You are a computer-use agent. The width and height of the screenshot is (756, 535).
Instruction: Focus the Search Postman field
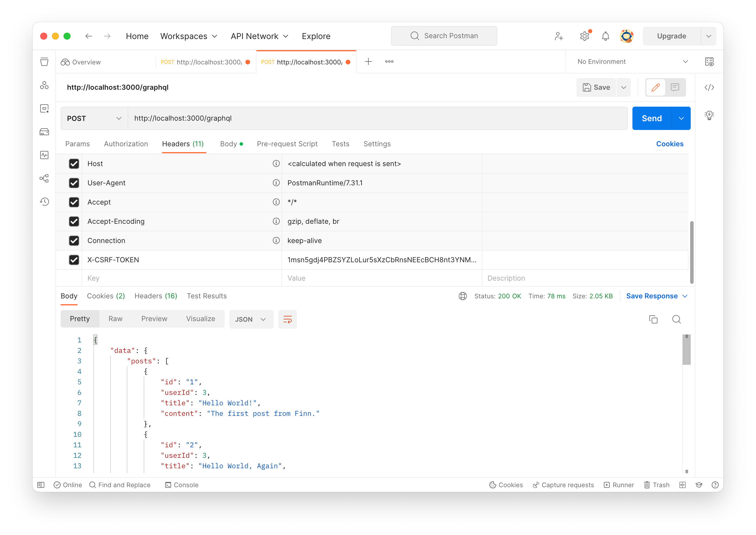(x=444, y=36)
